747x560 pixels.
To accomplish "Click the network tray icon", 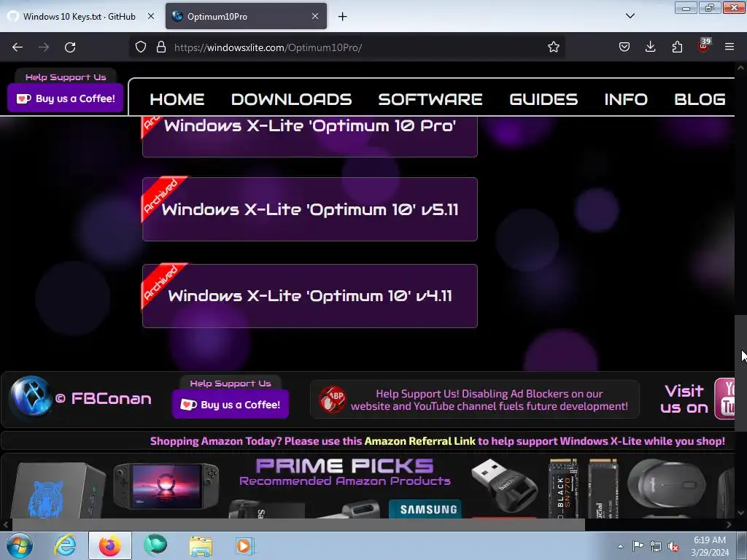I will coord(656,546).
